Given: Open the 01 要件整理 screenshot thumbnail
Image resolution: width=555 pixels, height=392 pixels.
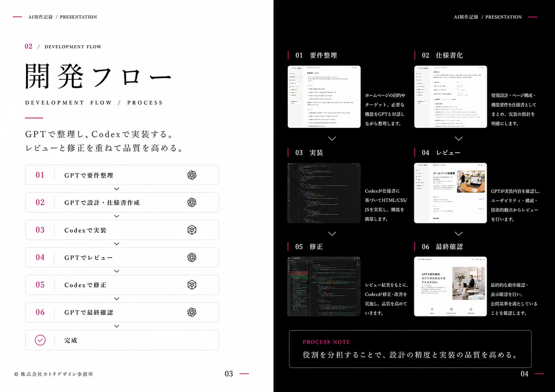Looking at the screenshot, I should coord(324,97).
